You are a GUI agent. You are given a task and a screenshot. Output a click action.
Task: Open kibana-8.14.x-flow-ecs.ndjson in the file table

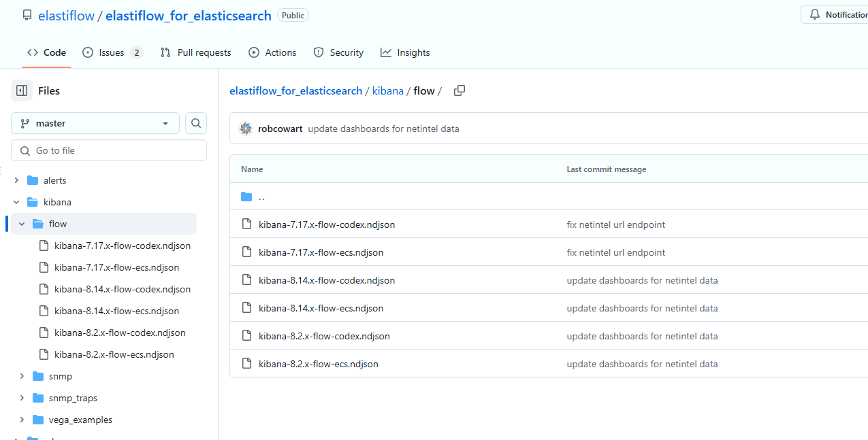(x=321, y=308)
